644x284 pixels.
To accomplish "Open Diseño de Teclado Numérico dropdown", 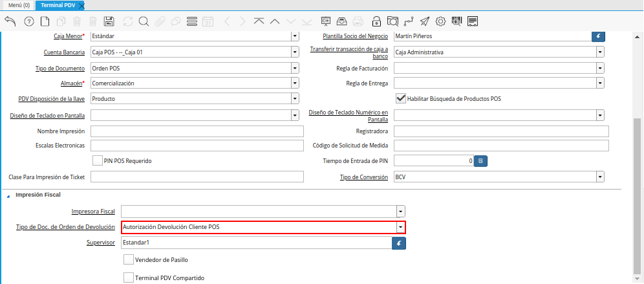I will (x=601, y=116).
